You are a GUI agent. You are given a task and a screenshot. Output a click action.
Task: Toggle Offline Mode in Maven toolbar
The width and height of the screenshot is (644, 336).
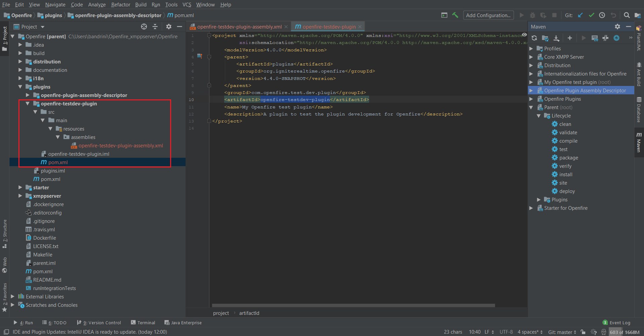click(x=605, y=38)
